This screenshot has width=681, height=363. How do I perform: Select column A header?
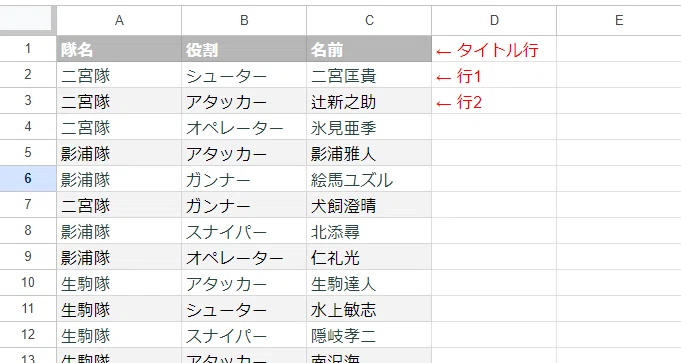[119, 20]
